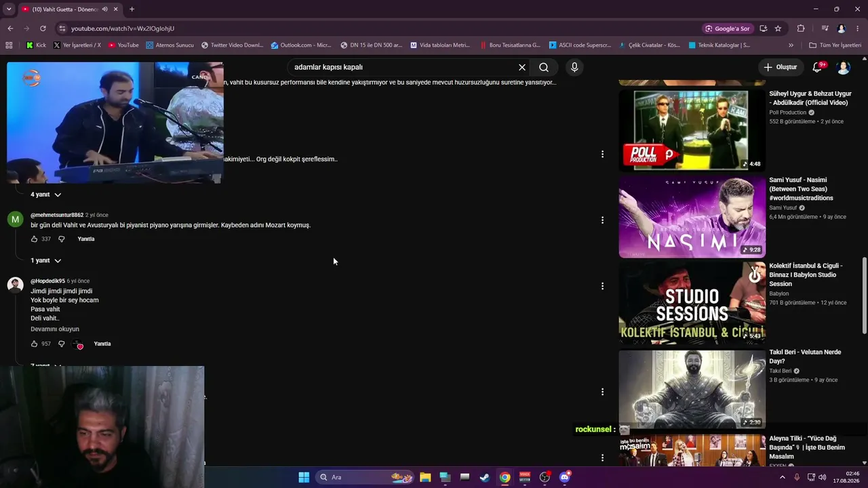Open the 'Süheyl Uygur & Behzat Uygur' thumbnail

click(692, 129)
